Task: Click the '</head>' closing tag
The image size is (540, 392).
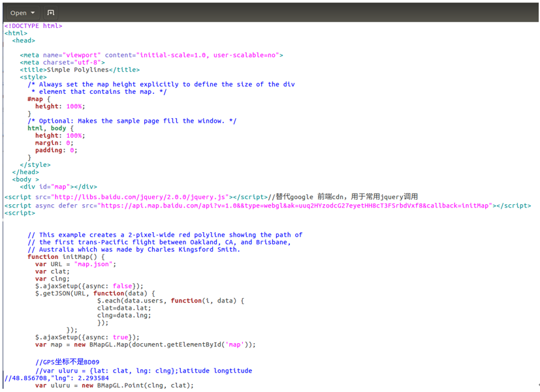Action: tap(25, 172)
